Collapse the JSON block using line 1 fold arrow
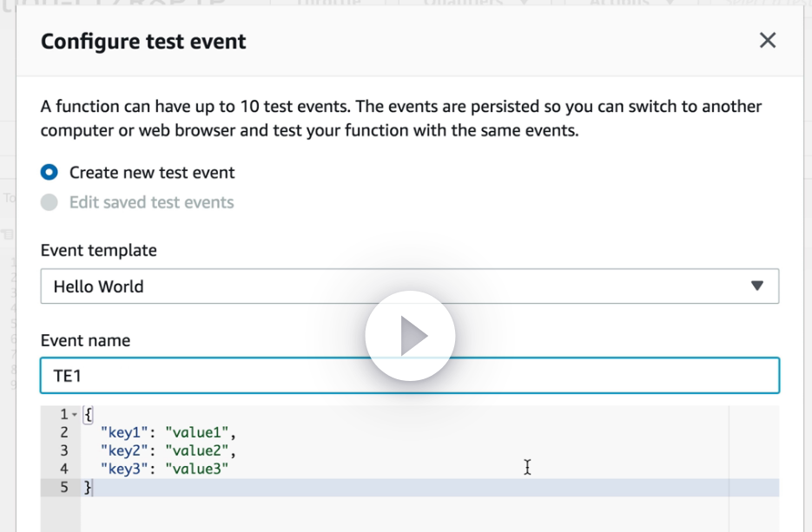 pos(75,415)
